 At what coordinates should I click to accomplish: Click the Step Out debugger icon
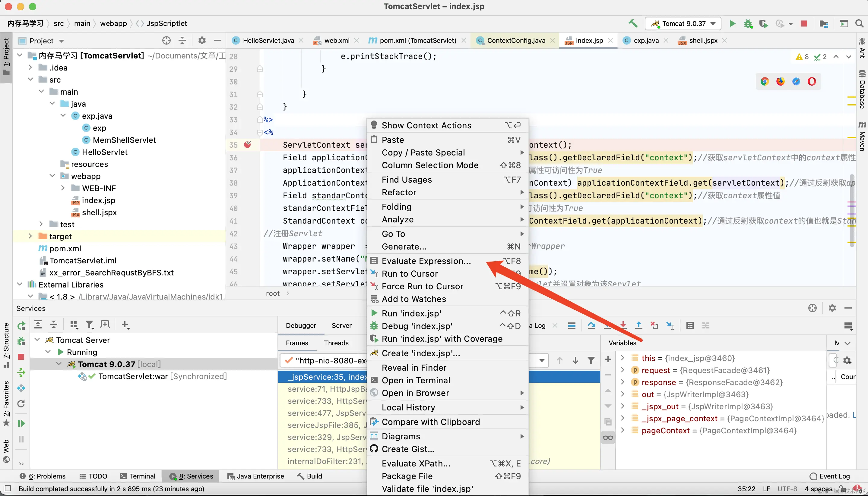[638, 326]
